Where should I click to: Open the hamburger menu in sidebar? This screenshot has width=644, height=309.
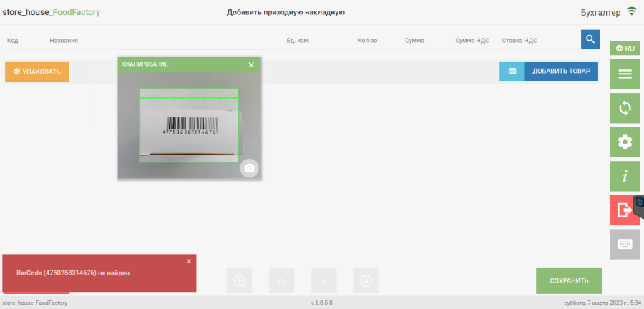click(x=625, y=74)
